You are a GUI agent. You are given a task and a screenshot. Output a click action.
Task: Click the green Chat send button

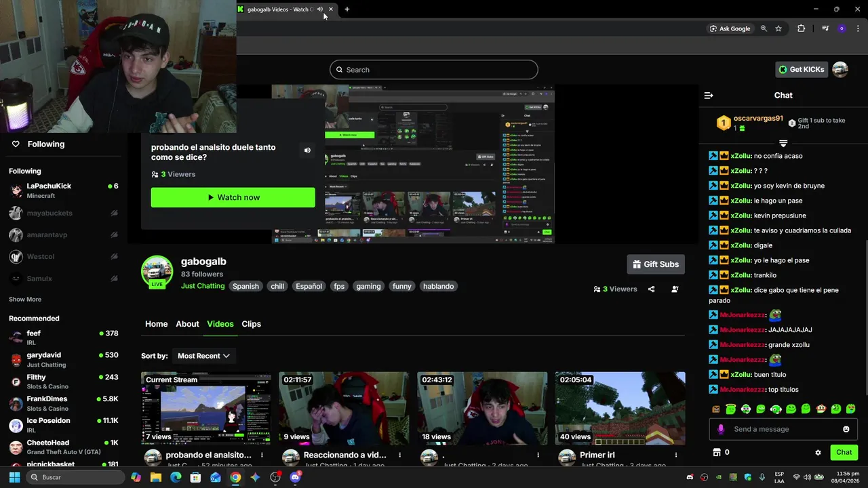tap(844, 452)
